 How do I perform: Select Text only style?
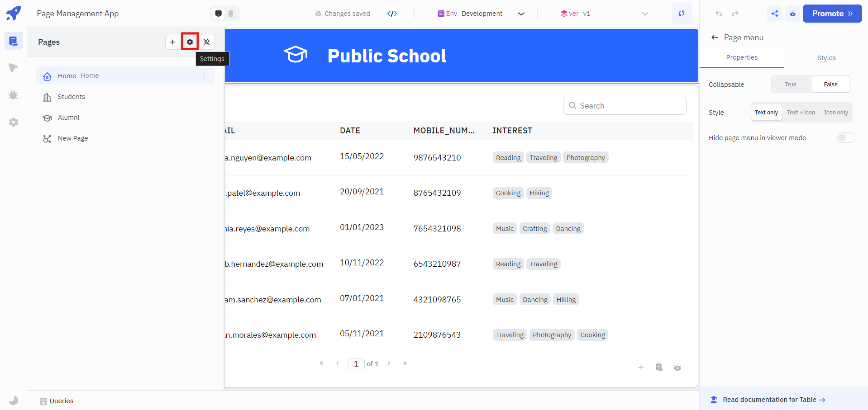(x=766, y=113)
